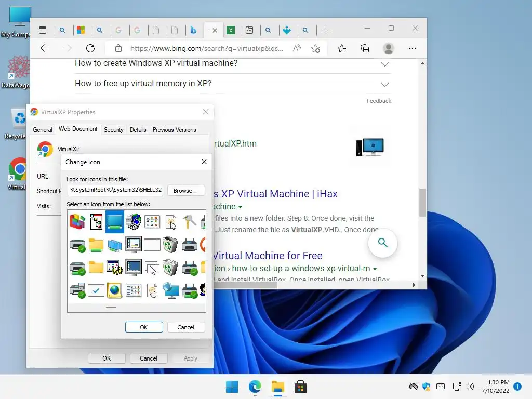Select the keys icon in icon list
Screen dimensions: 532x399
pyautogui.click(x=189, y=221)
